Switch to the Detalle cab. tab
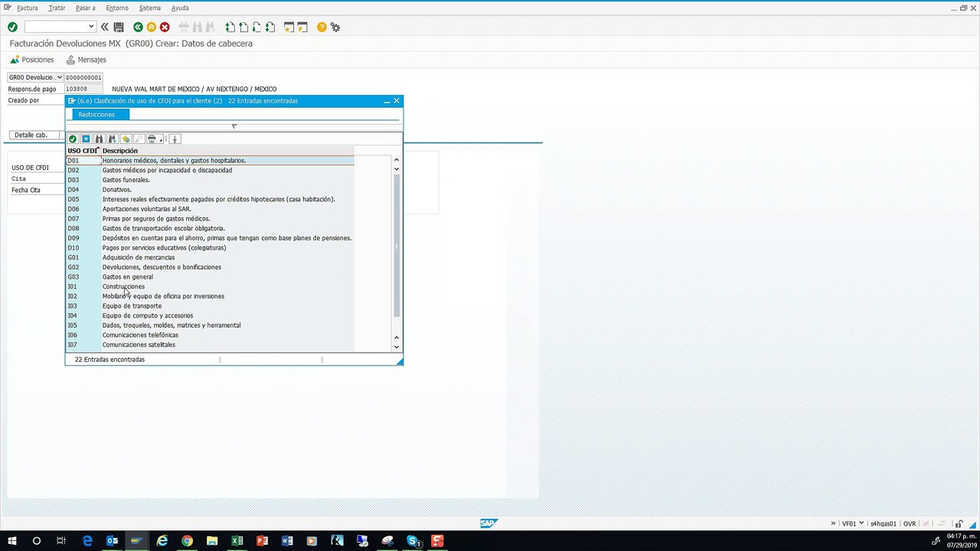This screenshot has width=980, height=551. 34,135
